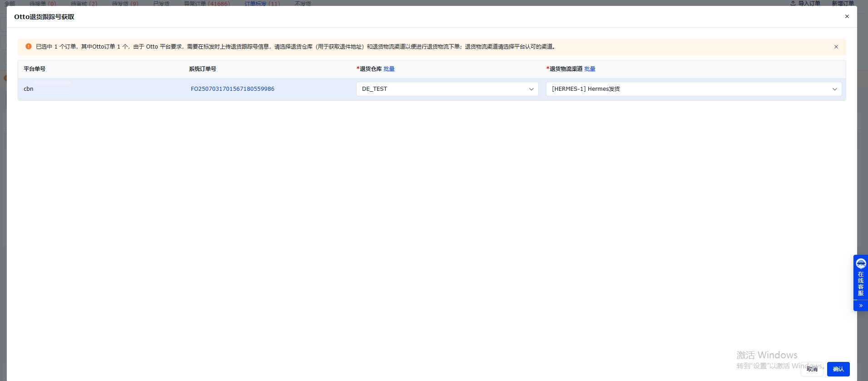The width and height of the screenshot is (868, 381).
Task: Select the 平台单号 column header
Action: (x=35, y=69)
